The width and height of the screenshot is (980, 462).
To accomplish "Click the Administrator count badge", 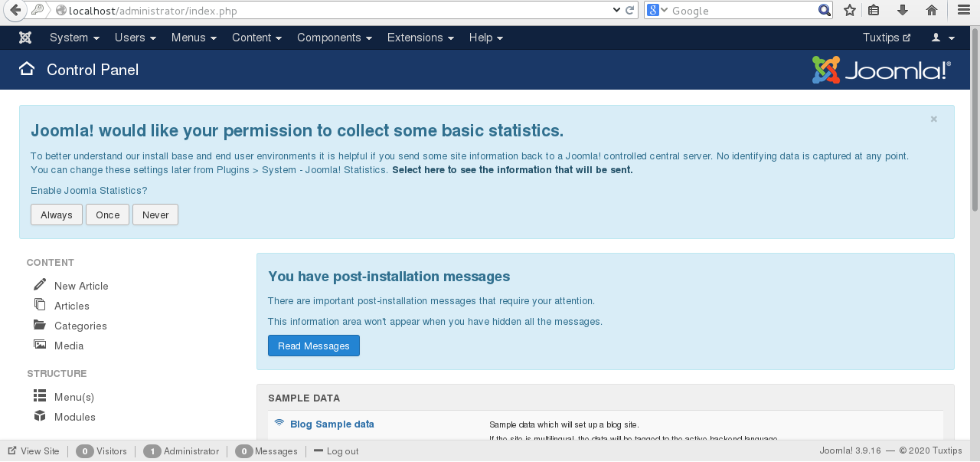I will pyautogui.click(x=152, y=451).
